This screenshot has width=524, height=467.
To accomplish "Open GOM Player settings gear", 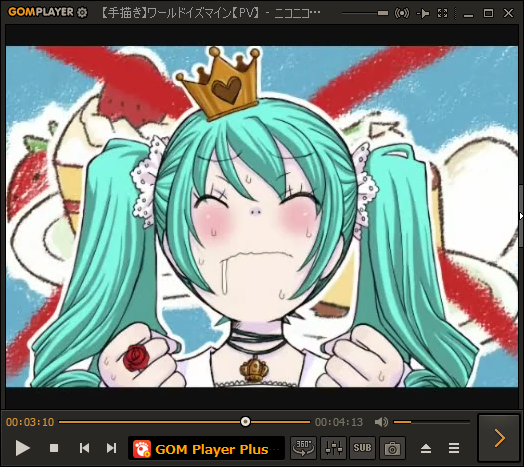I will tap(82, 13).
